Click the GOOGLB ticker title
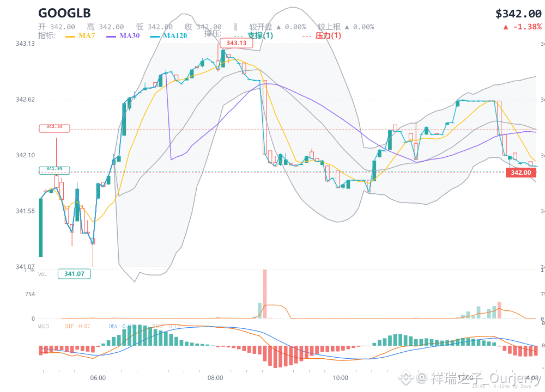Viewport: 545px width, 392px height. [x=64, y=13]
